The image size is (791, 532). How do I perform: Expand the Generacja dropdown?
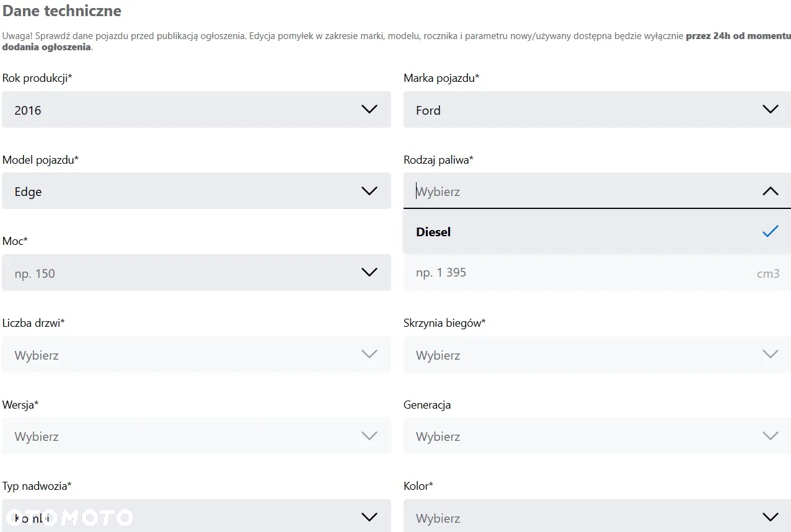(597, 436)
